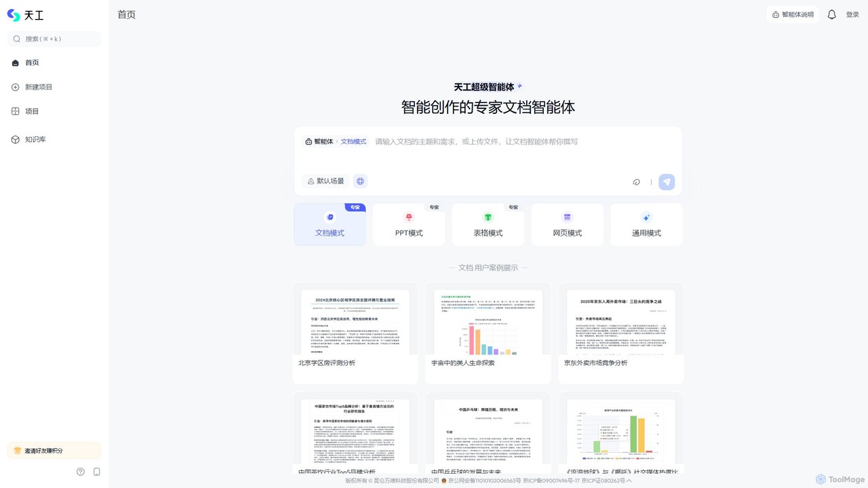The width and height of the screenshot is (868, 488).
Task: Open the 默认场景 scene selector
Action: (325, 181)
